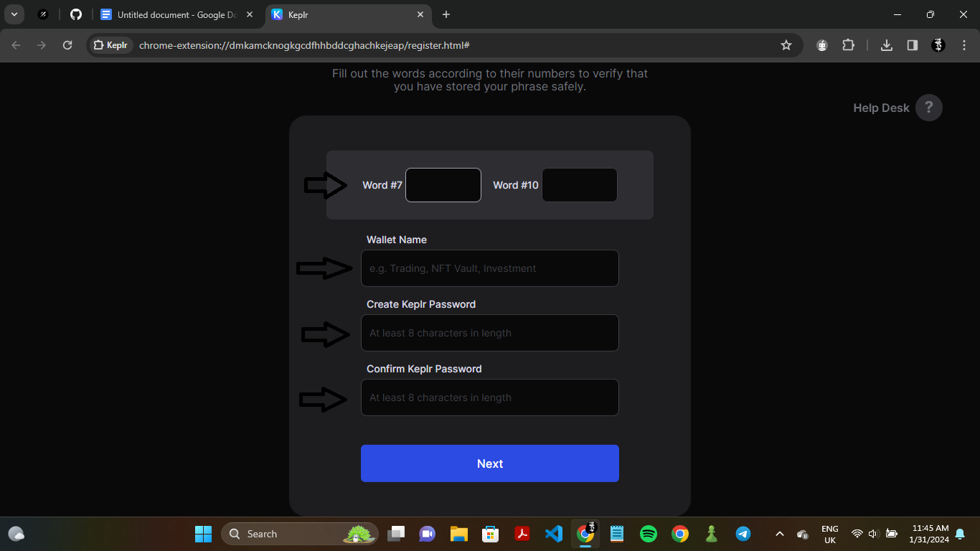Open Microsoft Store from the taskbar
This screenshot has width=980, height=551.
(x=491, y=534)
